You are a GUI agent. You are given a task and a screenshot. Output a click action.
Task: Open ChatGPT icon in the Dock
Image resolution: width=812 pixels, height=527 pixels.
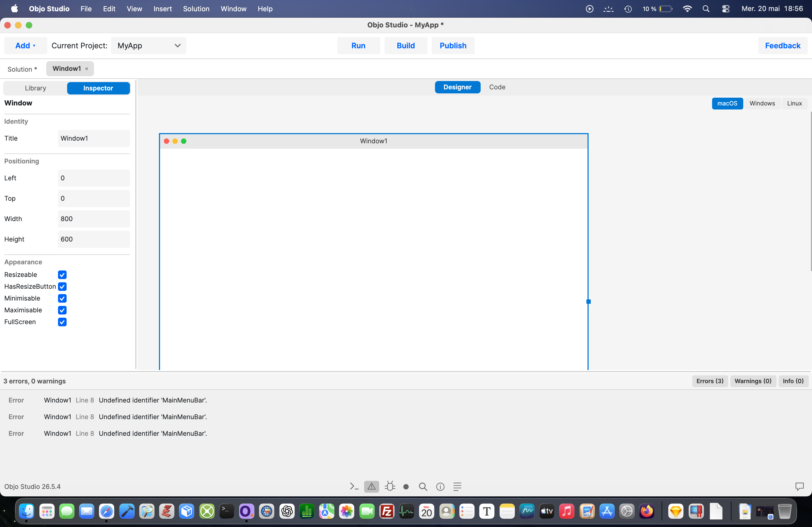point(287,511)
